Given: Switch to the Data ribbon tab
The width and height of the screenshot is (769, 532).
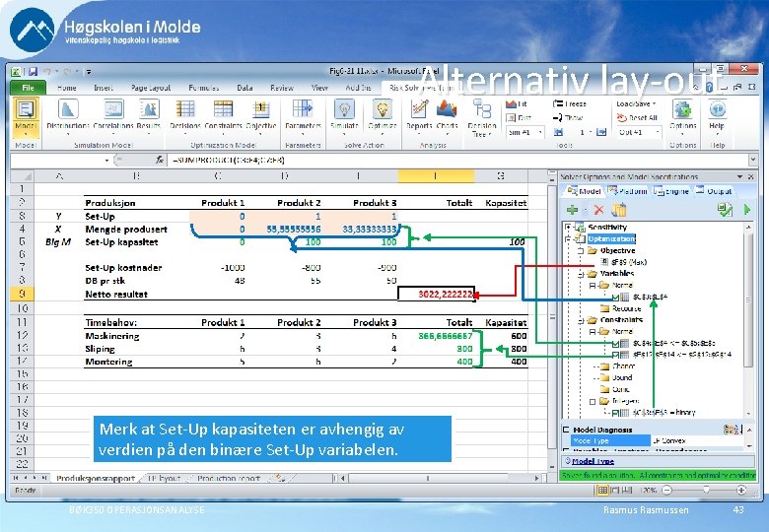Looking at the screenshot, I should coord(245,88).
